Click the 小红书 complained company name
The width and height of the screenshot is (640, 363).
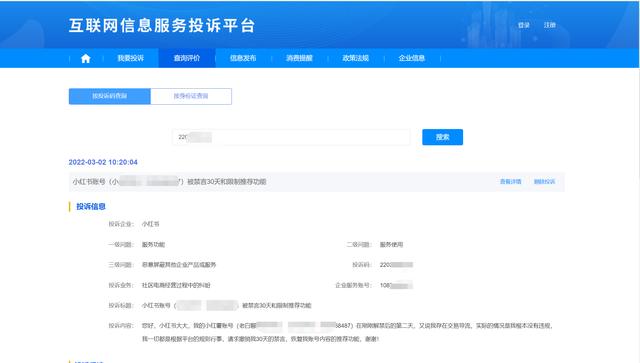pos(151,224)
